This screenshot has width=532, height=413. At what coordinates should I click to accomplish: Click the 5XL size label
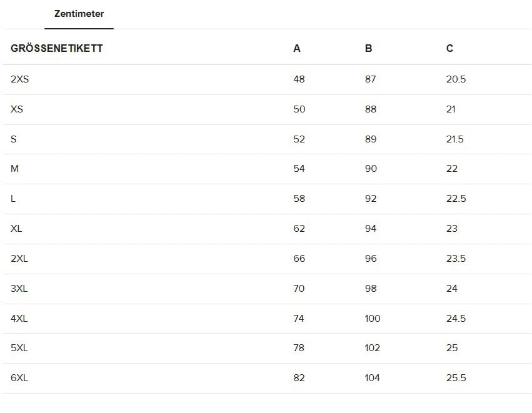19,348
